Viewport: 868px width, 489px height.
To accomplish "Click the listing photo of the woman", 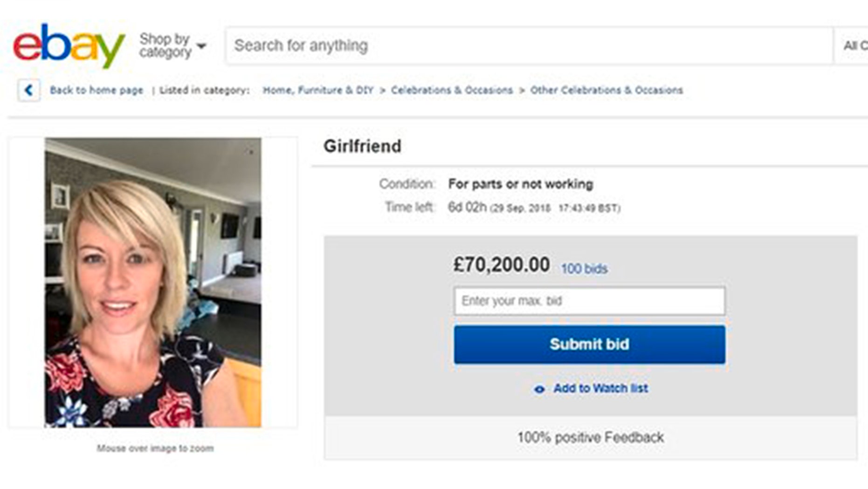I will pos(153,282).
